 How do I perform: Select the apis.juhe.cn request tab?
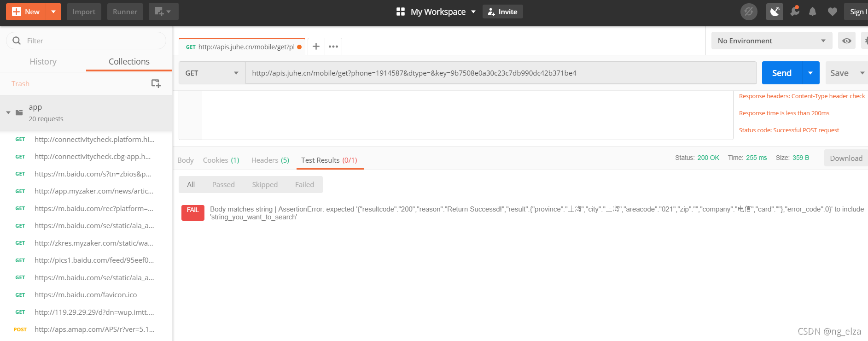[x=242, y=47]
